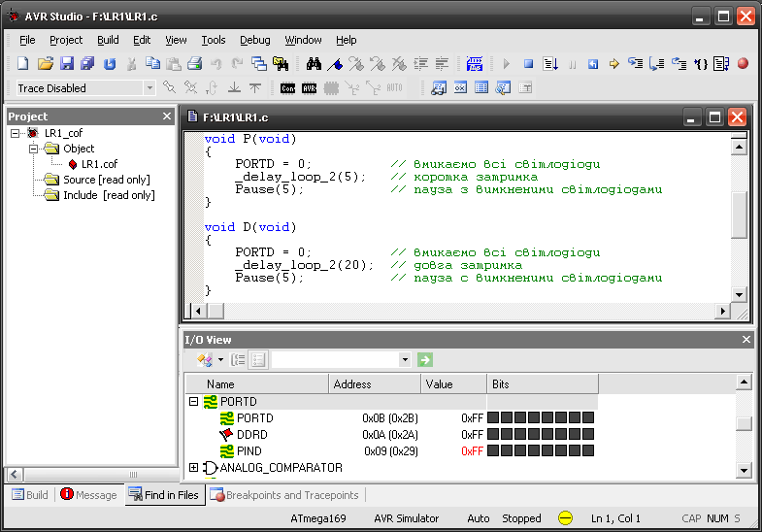Viewport: 762px width, 532px height.
Task: Open the Trace Disabled dropdown
Action: pyautogui.click(x=149, y=88)
